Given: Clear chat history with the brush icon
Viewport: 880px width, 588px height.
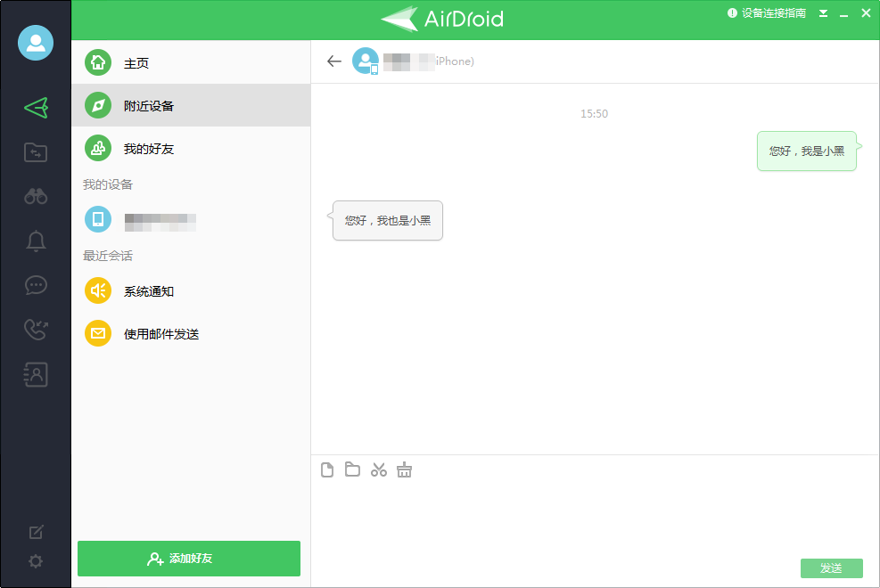Looking at the screenshot, I should tap(404, 470).
